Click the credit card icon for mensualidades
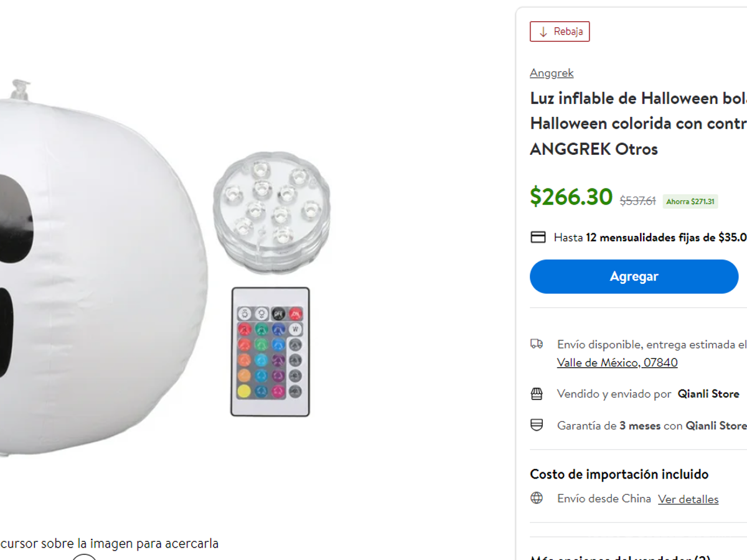 [538, 237]
